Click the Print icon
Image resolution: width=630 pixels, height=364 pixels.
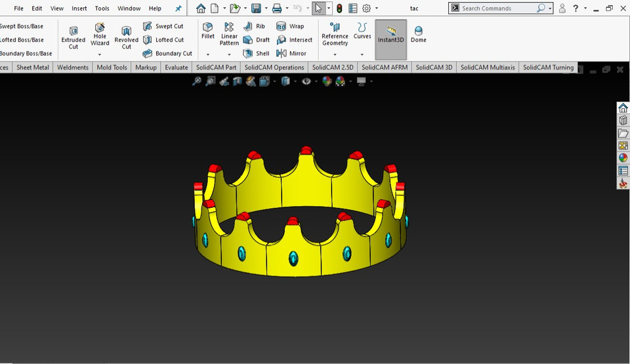point(277,8)
